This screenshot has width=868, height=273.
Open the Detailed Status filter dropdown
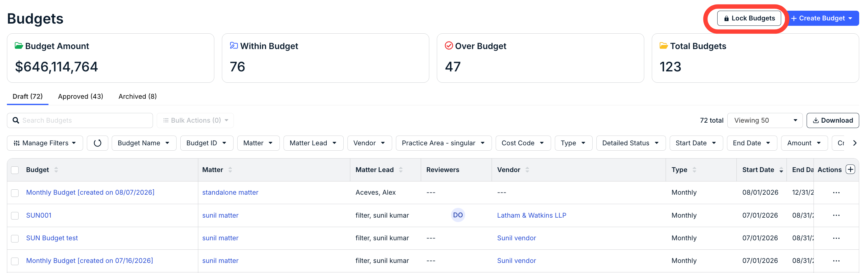click(x=630, y=143)
